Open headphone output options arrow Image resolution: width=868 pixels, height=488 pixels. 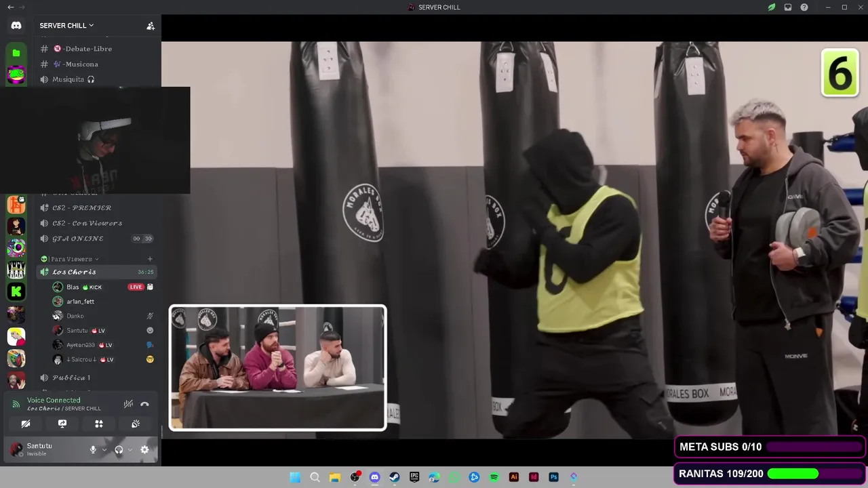point(130,449)
